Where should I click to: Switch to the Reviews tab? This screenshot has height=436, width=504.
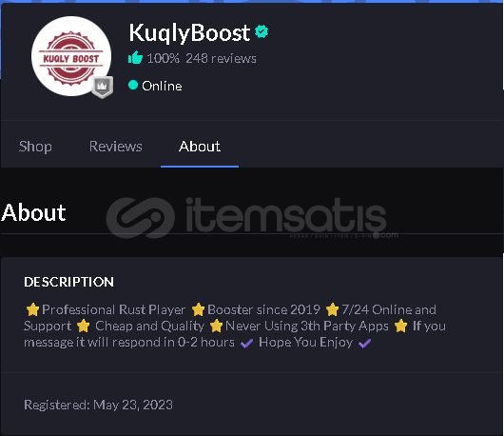click(116, 147)
